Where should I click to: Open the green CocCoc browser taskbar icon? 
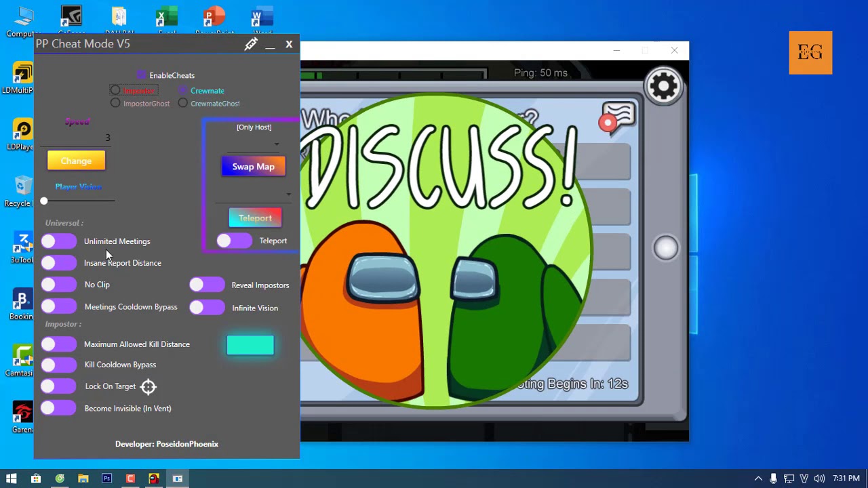[60, 479]
